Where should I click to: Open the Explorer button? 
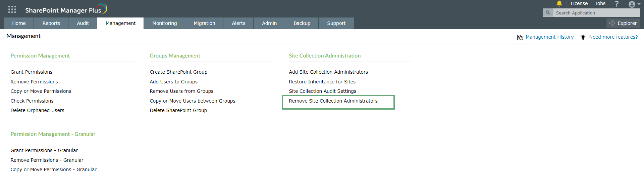[x=623, y=23]
